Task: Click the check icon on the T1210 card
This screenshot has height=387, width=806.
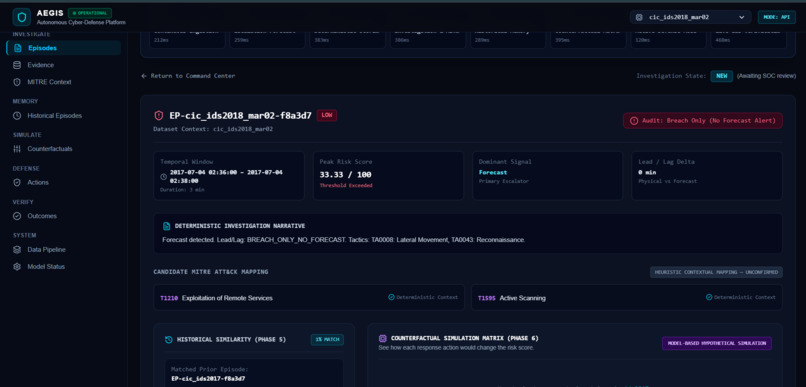Action: tap(391, 297)
